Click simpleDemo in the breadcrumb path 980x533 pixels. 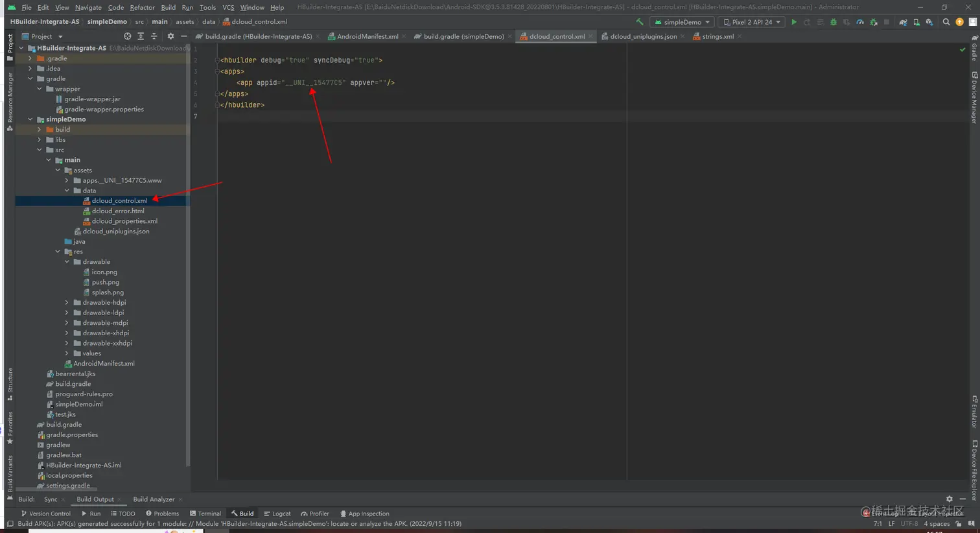point(107,21)
